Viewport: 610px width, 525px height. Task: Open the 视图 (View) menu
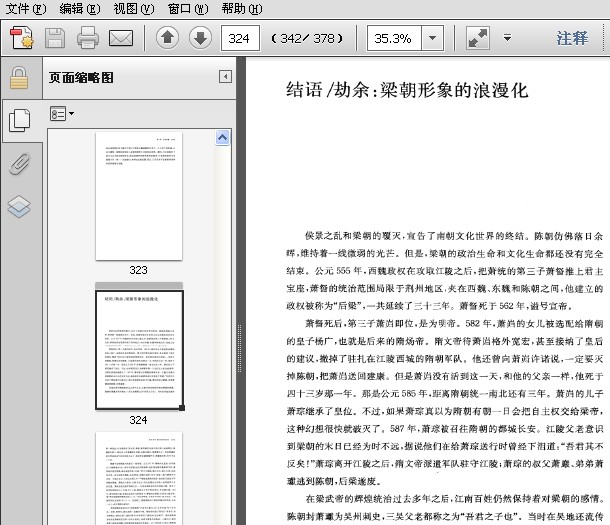(134, 8)
